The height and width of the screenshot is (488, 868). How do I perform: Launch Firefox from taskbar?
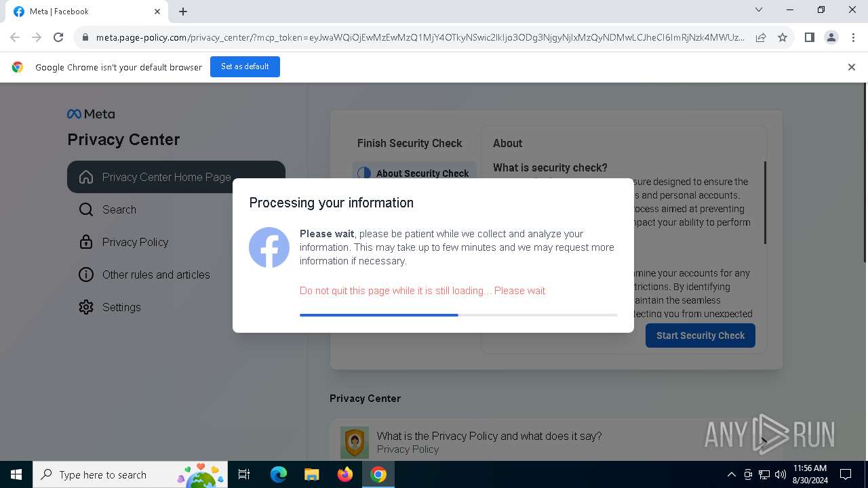[x=345, y=474]
